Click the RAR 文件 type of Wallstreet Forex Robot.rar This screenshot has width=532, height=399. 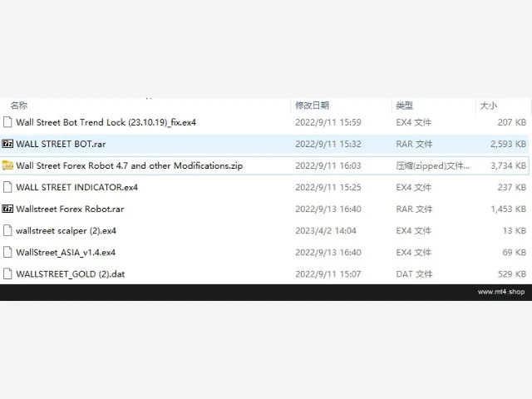(414, 209)
